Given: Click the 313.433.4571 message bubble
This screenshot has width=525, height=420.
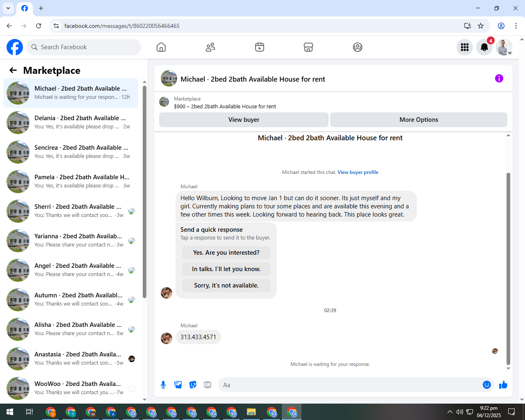Looking at the screenshot, I should pos(198,337).
